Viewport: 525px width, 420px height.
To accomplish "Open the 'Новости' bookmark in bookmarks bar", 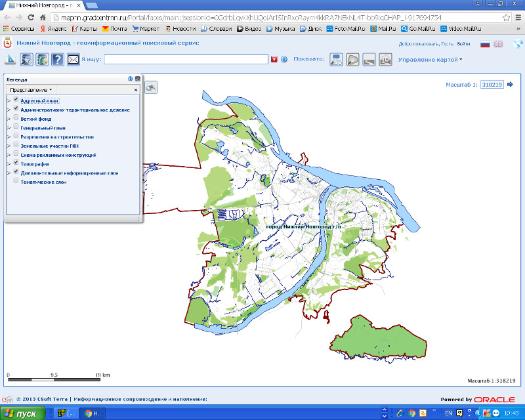I will [181, 29].
